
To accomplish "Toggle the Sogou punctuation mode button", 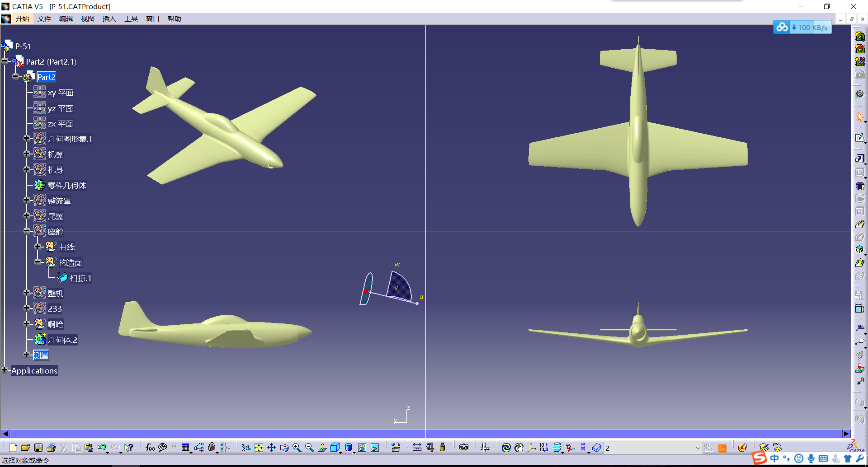I will coord(787,459).
